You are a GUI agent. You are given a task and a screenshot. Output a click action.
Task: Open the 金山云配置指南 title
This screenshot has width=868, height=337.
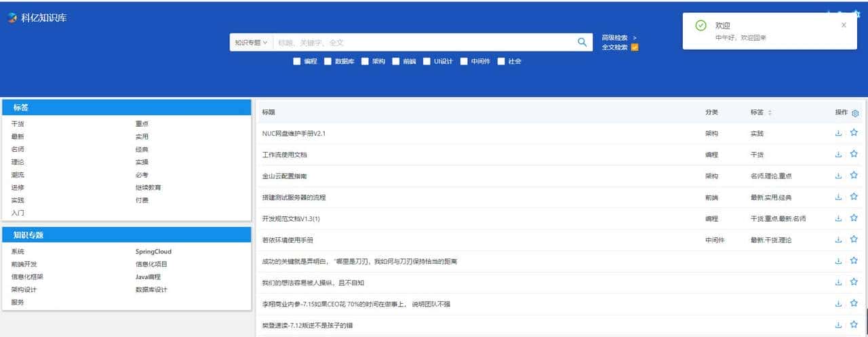click(x=284, y=176)
